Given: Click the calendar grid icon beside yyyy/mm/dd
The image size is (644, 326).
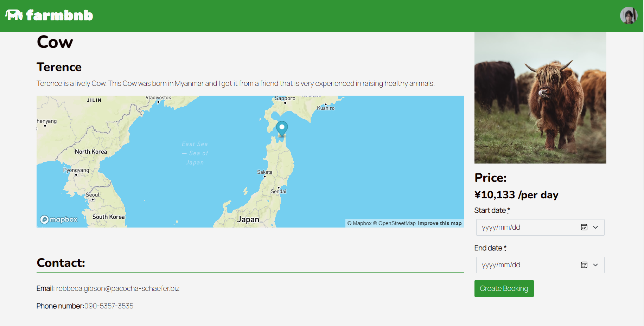Looking at the screenshot, I should [x=584, y=227].
